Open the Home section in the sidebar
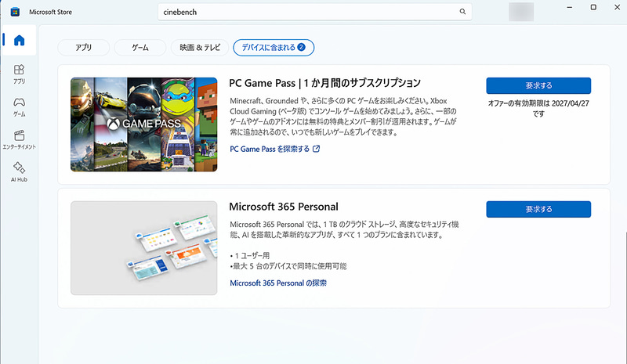This screenshot has height=364, width=627. click(x=19, y=40)
